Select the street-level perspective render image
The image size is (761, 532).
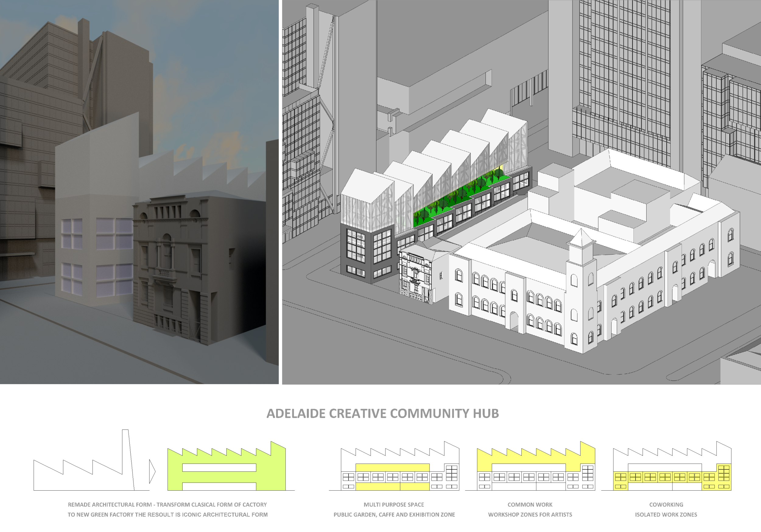click(139, 192)
